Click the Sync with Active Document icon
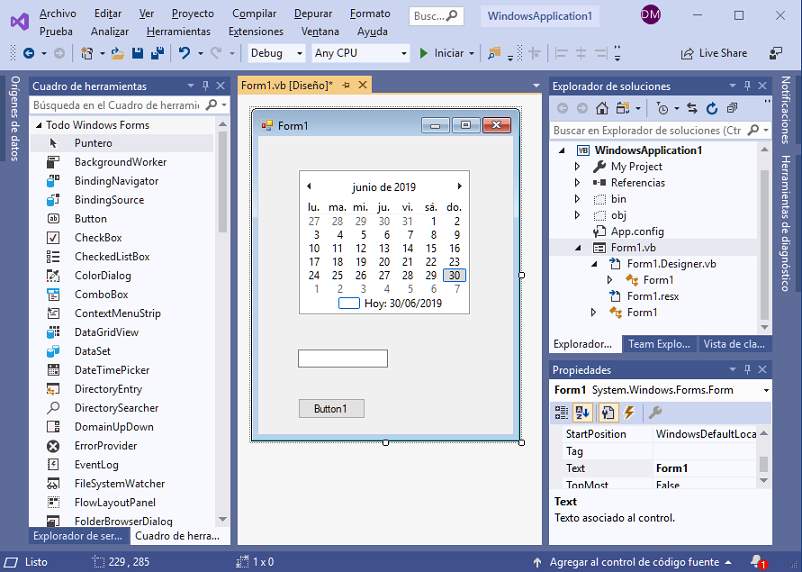 click(692, 108)
